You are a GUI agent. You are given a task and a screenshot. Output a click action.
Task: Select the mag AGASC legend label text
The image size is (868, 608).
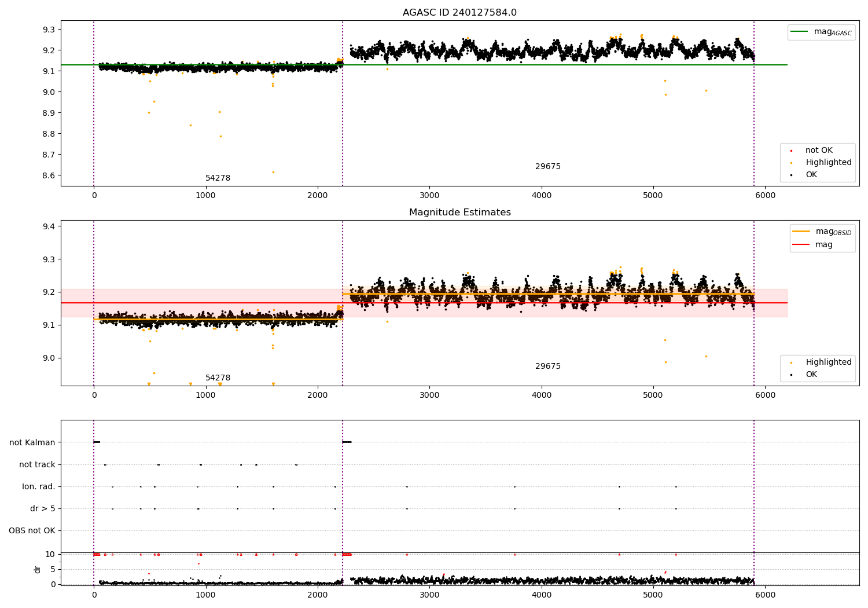coord(833,32)
